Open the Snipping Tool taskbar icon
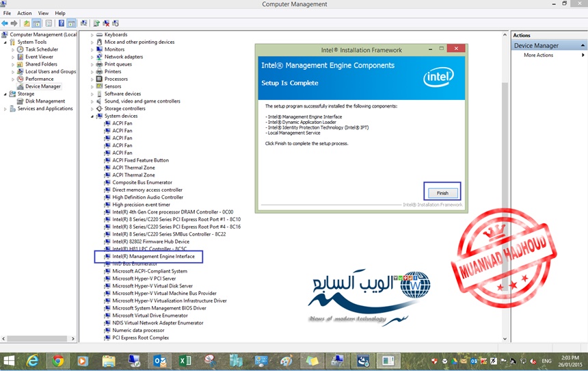The image size is (588, 371). coord(211,361)
